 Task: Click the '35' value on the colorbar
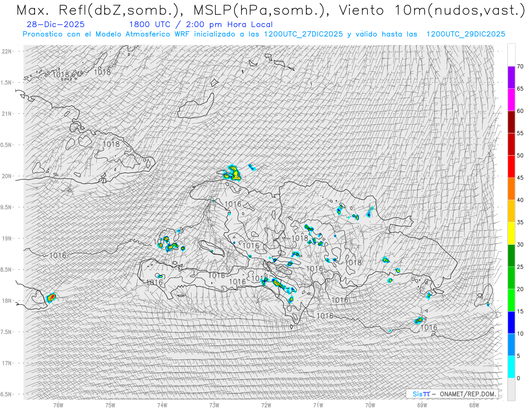[x=520, y=222]
